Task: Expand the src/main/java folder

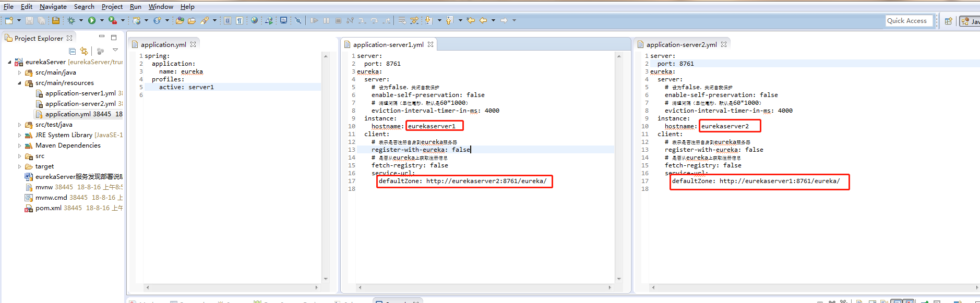Action: click(20, 72)
